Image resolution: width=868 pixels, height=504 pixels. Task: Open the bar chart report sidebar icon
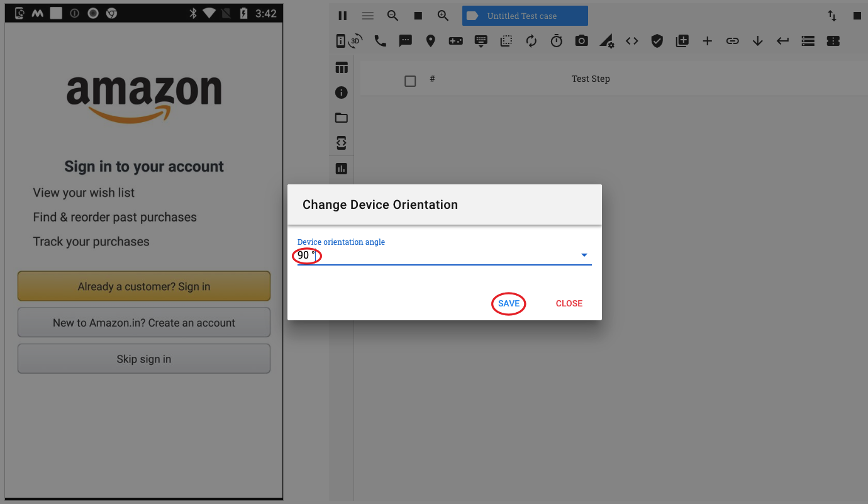[342, 169]
